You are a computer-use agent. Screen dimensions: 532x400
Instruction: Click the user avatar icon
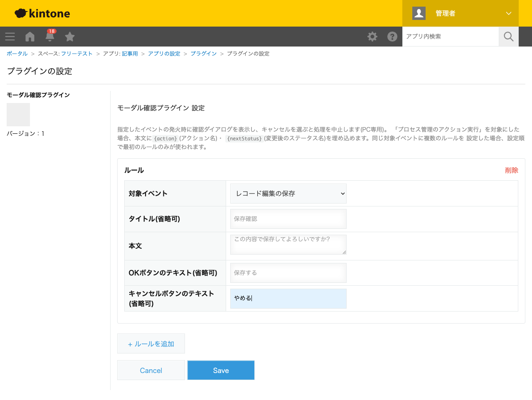tap(419, 13)
